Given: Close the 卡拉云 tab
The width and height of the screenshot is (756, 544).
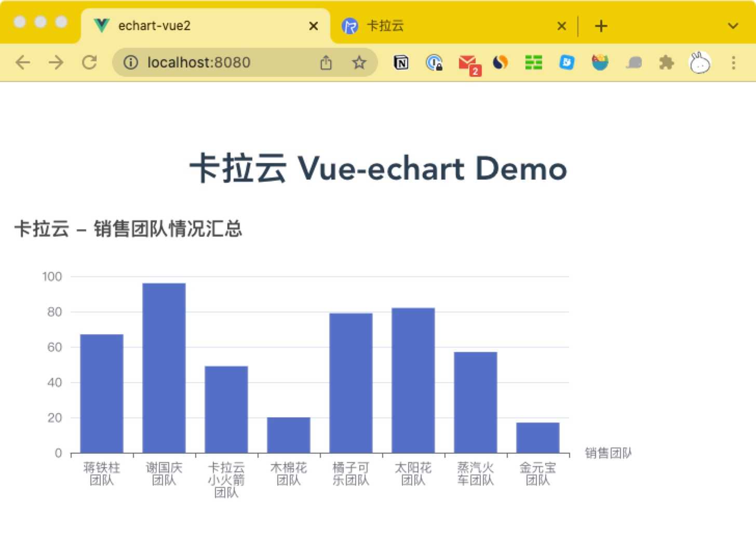Looking at the screenshot, I should click(x=561, y=26).
